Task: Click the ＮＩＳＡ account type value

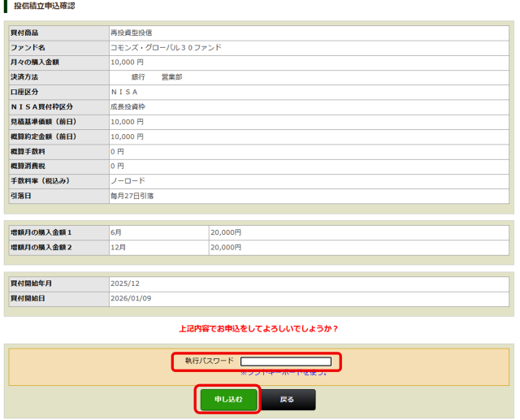Action: click(124, 92)
